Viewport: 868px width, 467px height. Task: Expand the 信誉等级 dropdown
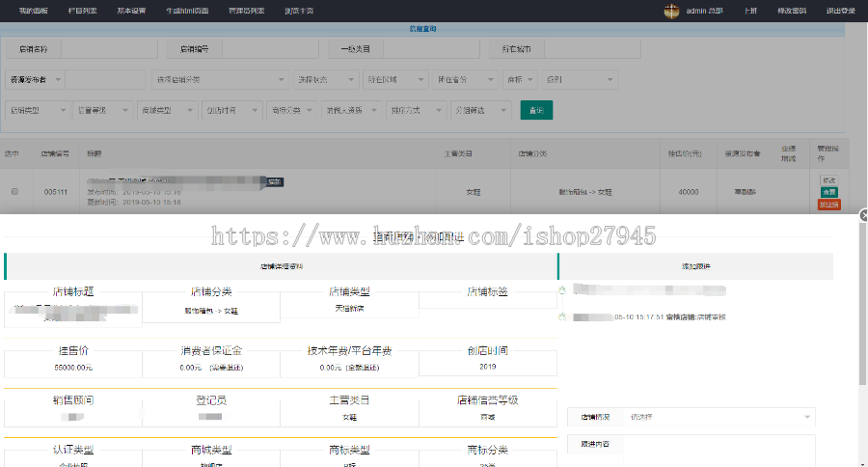click(103, 110)
